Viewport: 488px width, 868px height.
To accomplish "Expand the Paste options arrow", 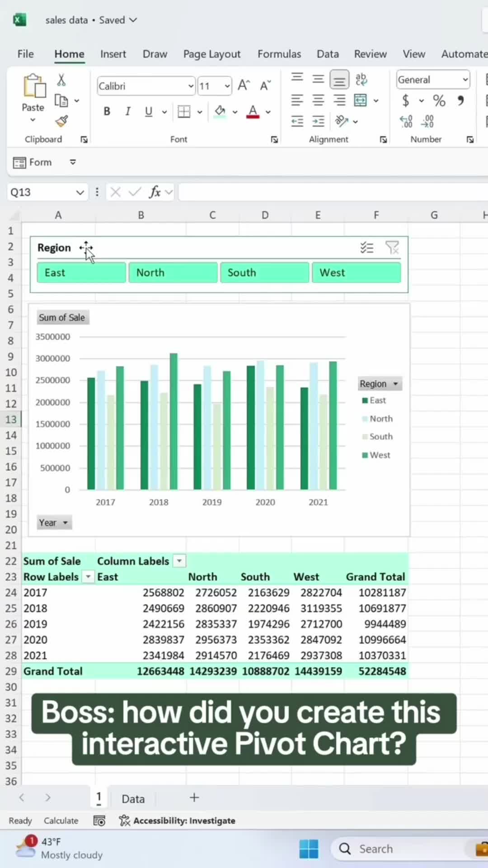I will pos(33,120).
